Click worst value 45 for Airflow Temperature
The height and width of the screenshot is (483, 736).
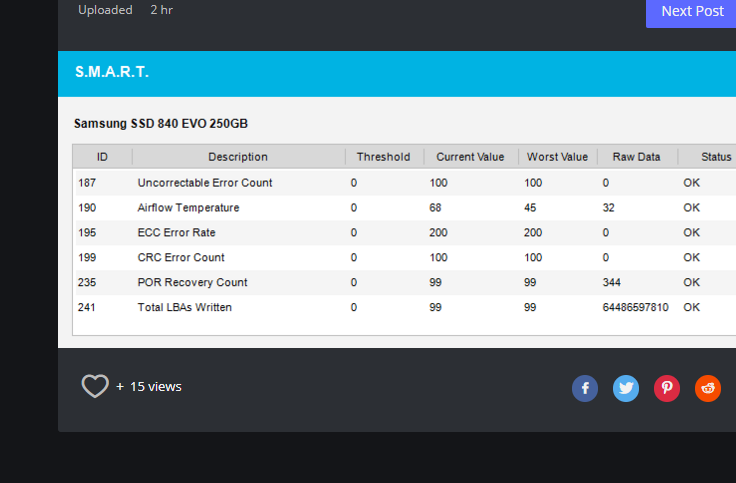point(530,207)
